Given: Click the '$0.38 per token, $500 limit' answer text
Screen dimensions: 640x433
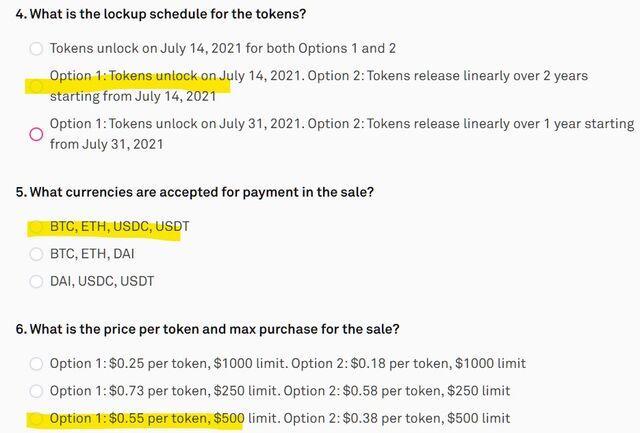Looking at the screenshot, I should click(426, 418).
